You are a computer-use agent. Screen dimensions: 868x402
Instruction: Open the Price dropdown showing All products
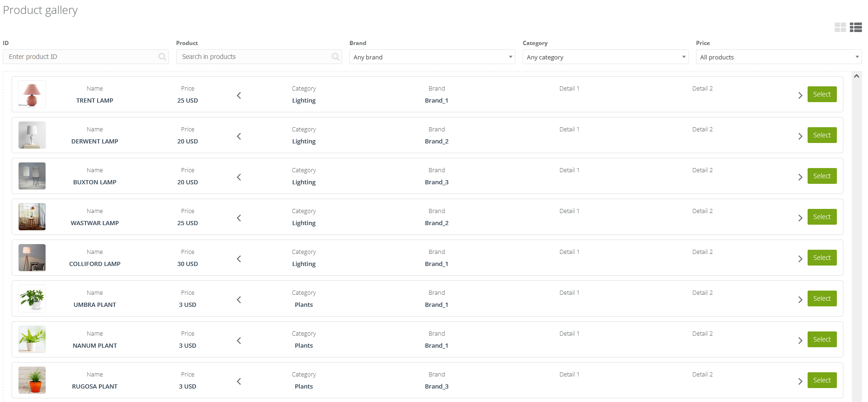779,57
